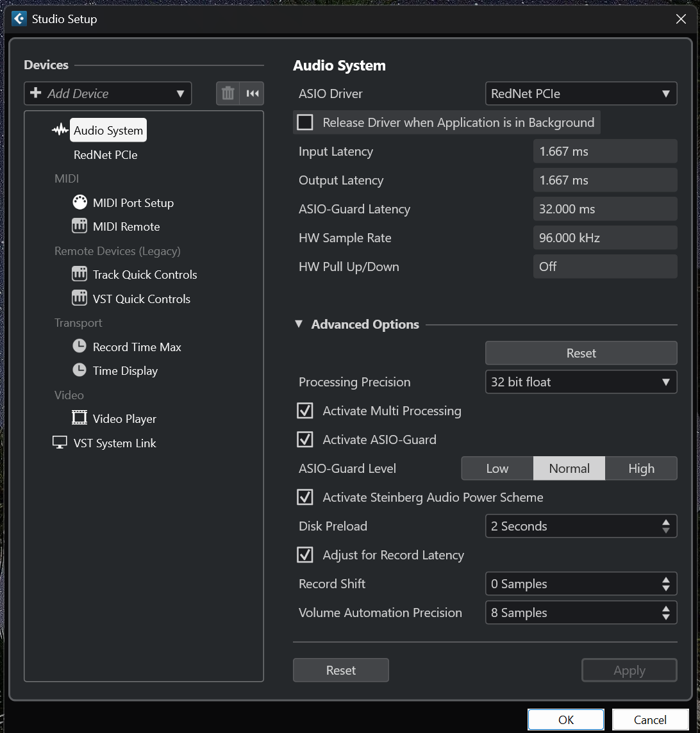Screen dimensions: 700x733
Task: Click the Remote Devices (Legacy) heading
Action: click(117, 251)
